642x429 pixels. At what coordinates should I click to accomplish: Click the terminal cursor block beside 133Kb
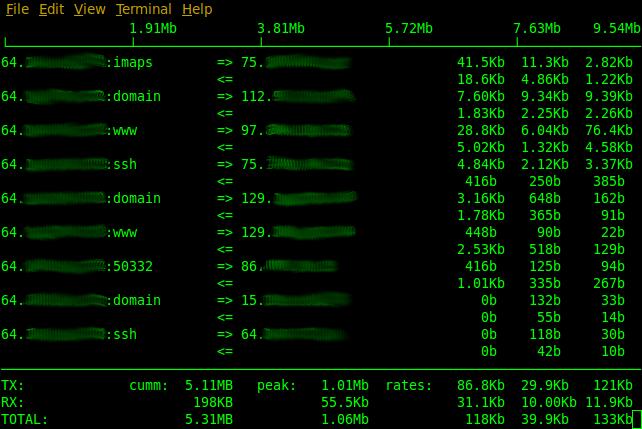click(637, 419)
